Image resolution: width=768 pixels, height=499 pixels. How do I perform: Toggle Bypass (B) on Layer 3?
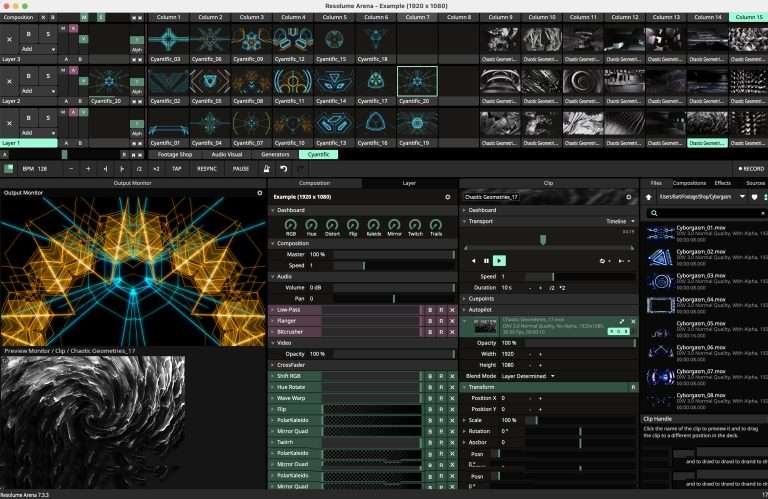click(x=28, y=34)
